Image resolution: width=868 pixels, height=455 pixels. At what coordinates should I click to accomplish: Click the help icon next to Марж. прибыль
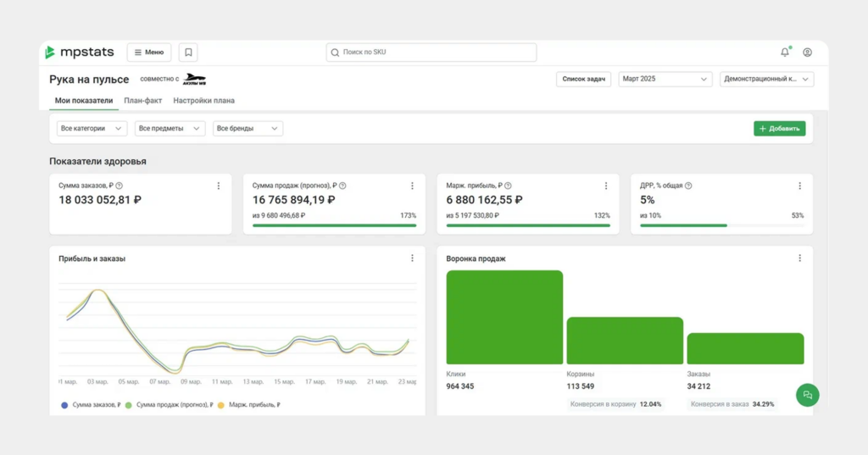(x=508, y=186)
